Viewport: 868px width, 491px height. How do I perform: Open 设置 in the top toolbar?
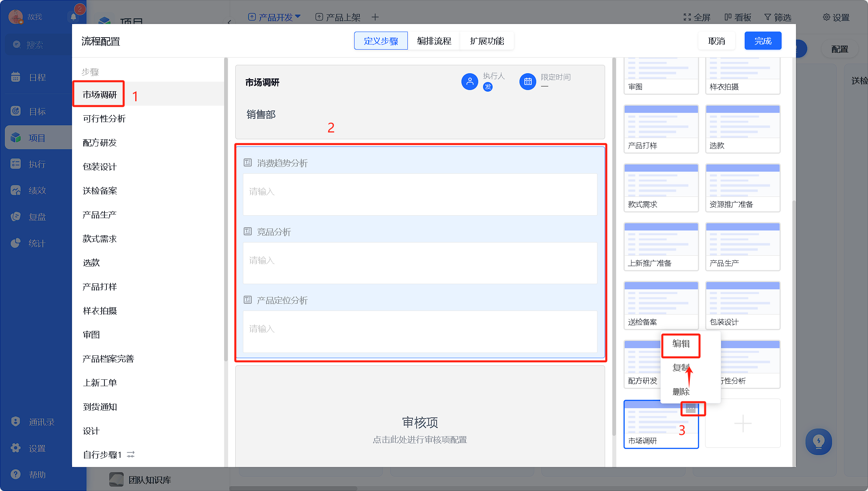(x=836, y=17)
